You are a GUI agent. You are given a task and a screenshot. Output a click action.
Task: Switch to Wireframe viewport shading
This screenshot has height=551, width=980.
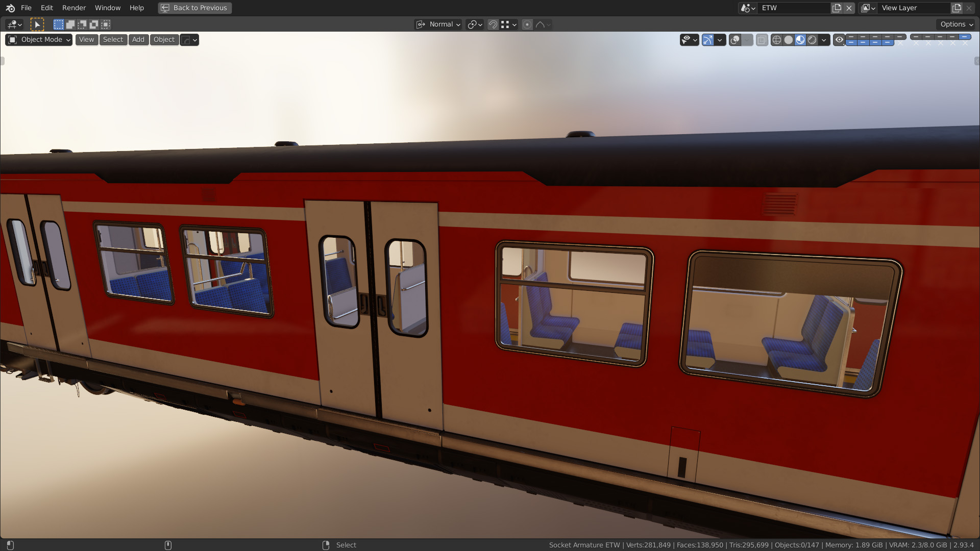776,40
